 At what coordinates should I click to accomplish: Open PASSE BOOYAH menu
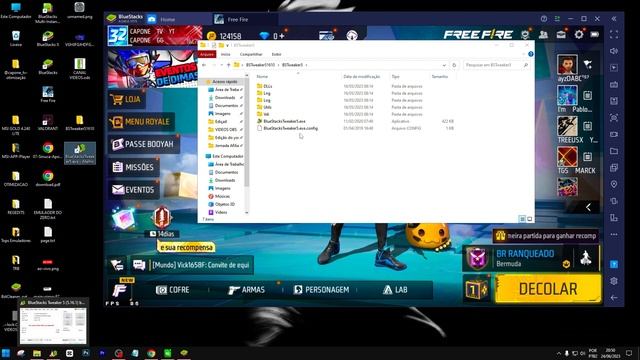[144, 144]
